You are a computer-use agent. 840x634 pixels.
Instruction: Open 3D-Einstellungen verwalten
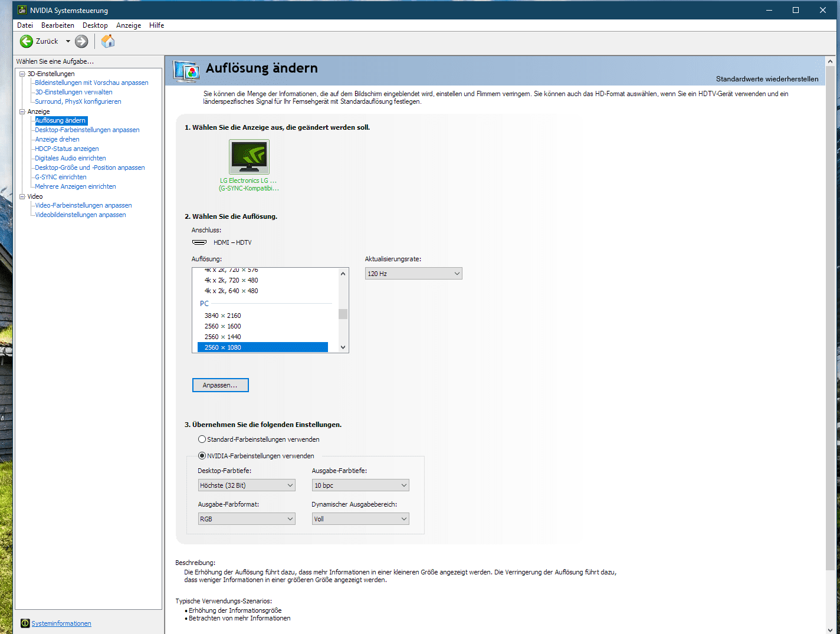(x=74, y=92)
